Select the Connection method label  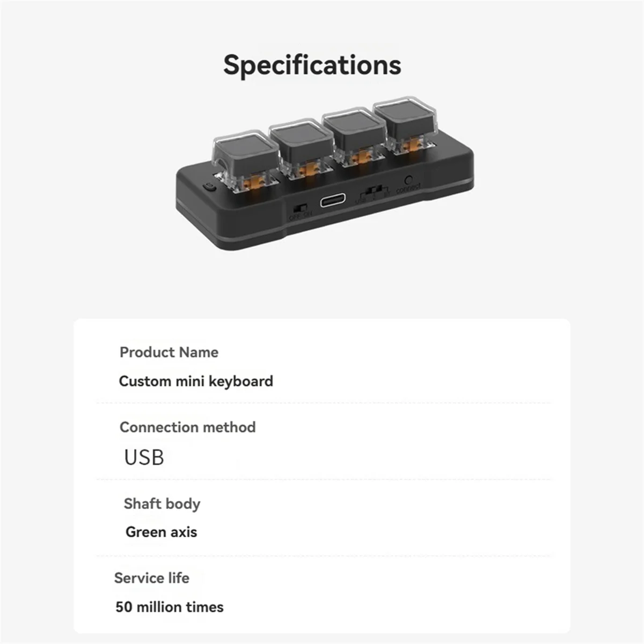(x=187, y=427)
